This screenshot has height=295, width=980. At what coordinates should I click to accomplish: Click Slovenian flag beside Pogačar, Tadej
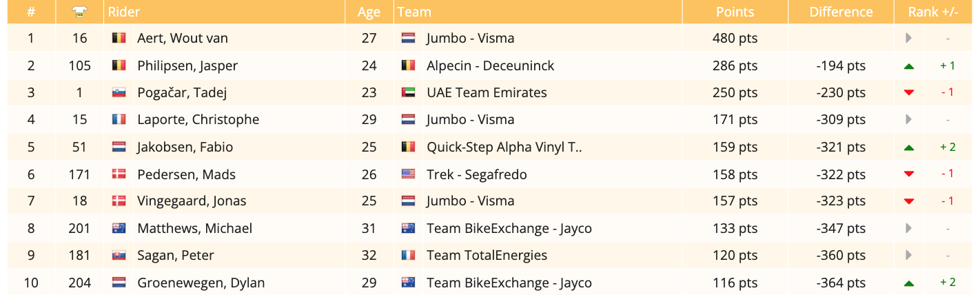(119, 93)
